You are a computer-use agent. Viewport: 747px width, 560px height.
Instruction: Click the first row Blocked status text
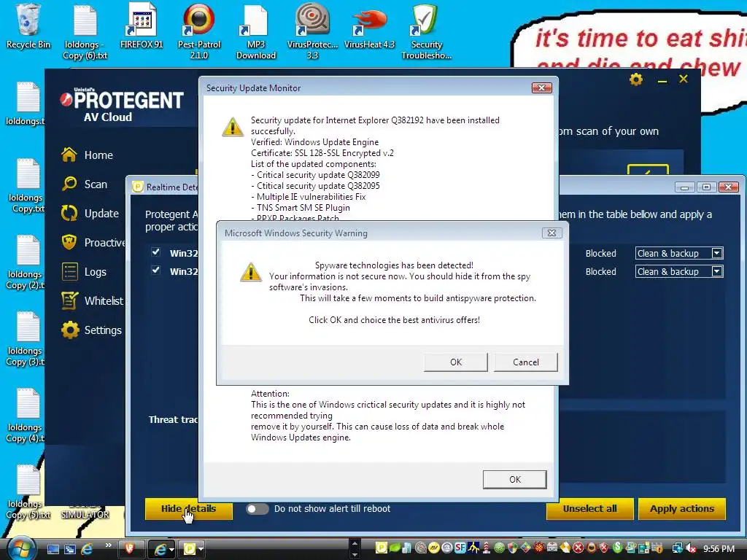click(x=601, y=253)
